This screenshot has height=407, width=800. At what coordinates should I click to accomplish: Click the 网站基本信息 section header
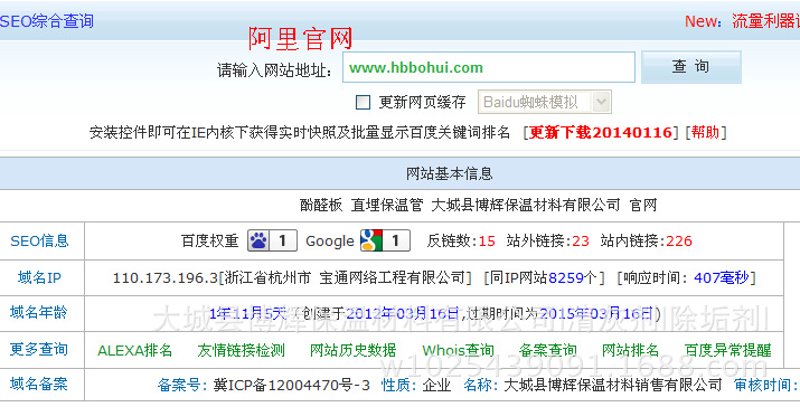(449, 173)
